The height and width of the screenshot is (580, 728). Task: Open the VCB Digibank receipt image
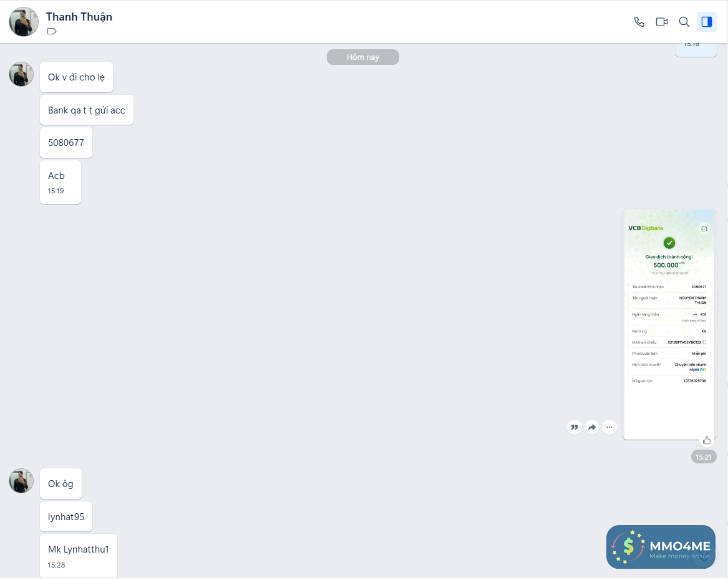[669, 324]
